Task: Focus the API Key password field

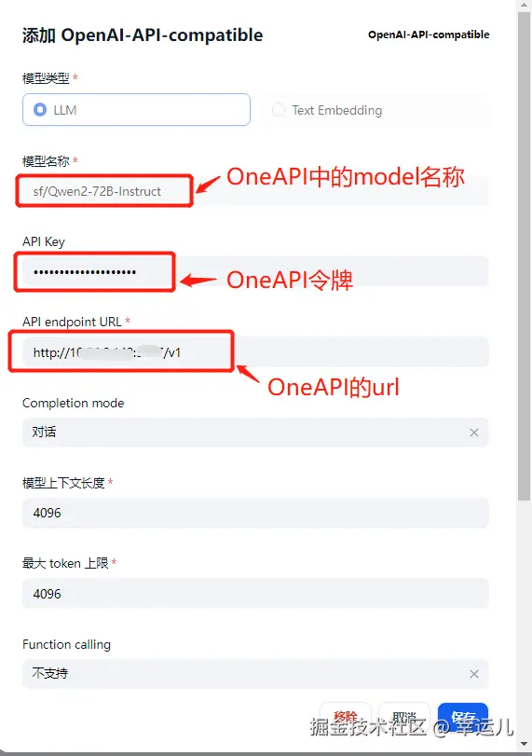Action: (x=255, y=272)
